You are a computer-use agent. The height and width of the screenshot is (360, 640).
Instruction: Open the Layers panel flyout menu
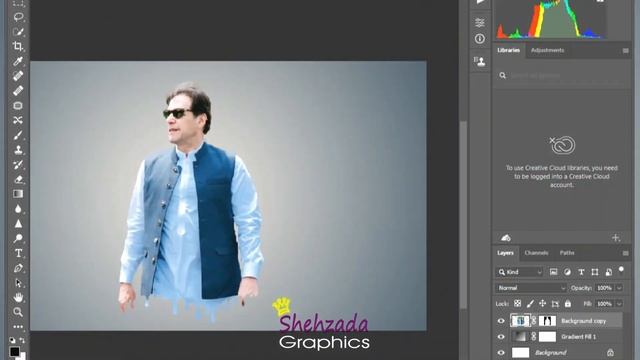pyautogui.click(x=625, y=253)
